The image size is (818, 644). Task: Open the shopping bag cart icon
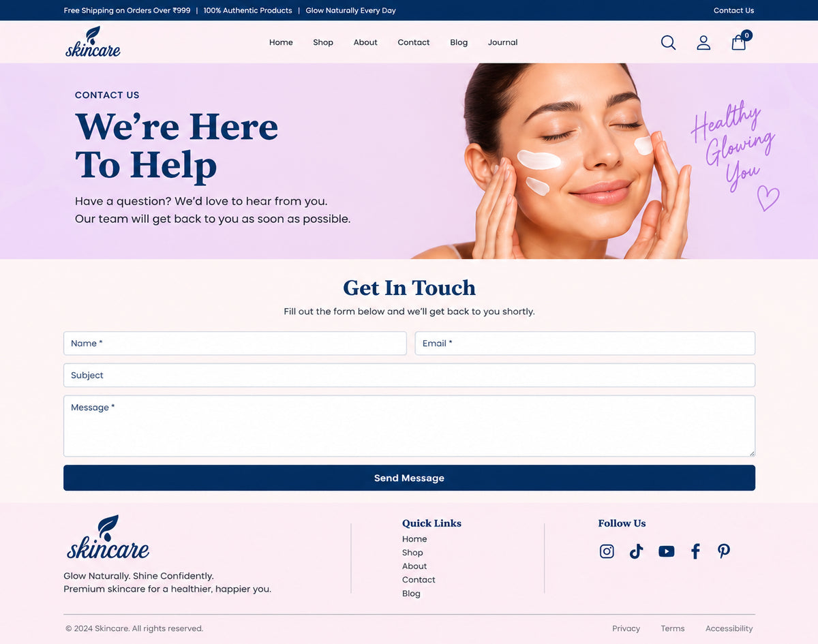(739, 43)
